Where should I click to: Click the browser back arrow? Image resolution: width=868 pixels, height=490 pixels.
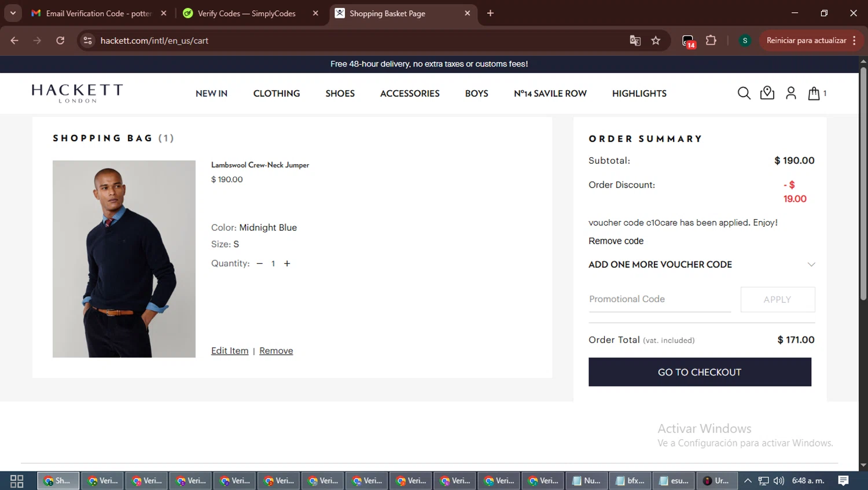tap(14, 40)
